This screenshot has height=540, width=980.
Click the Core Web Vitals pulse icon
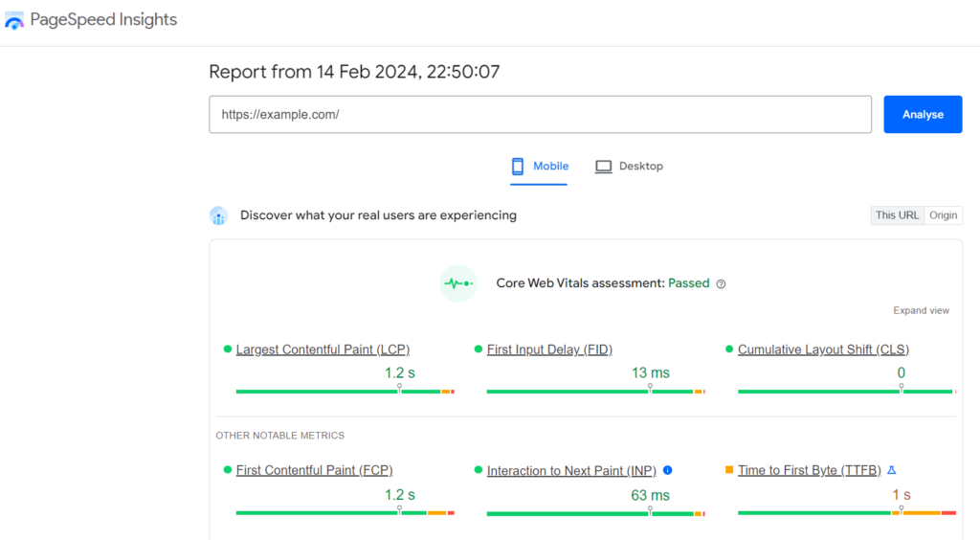pyautogui.click(x=458, y=283)
